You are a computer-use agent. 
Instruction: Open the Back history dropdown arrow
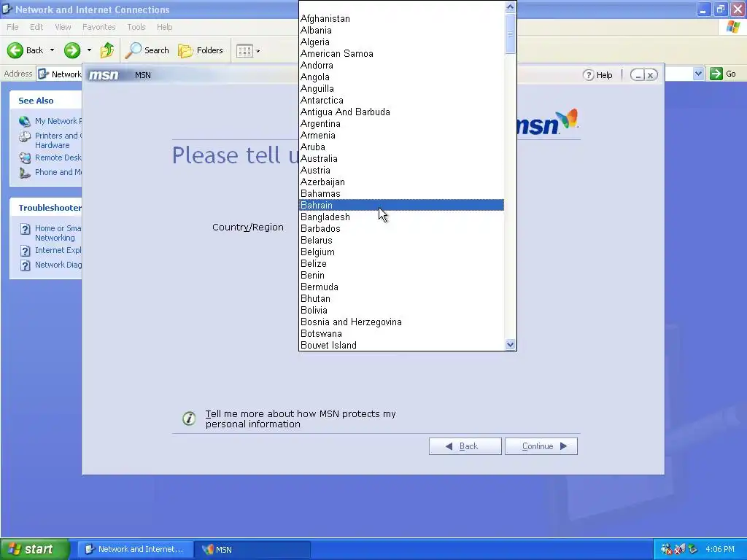[x=52, y=50]
